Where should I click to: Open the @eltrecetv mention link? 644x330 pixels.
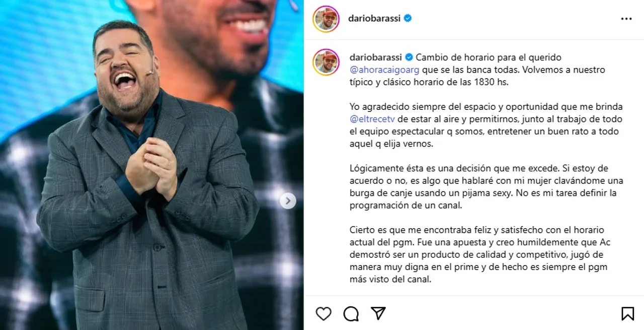click(x=372, y=119)
